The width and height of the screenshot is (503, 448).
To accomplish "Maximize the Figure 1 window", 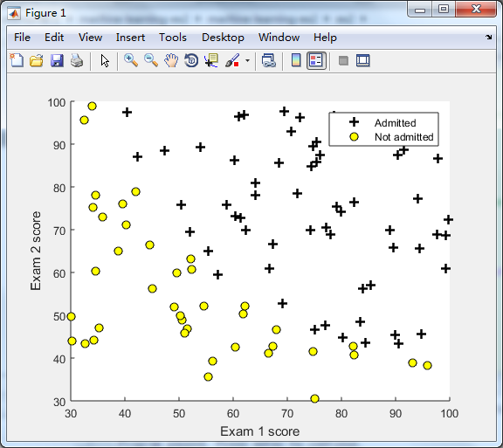I will coord(444,9).
